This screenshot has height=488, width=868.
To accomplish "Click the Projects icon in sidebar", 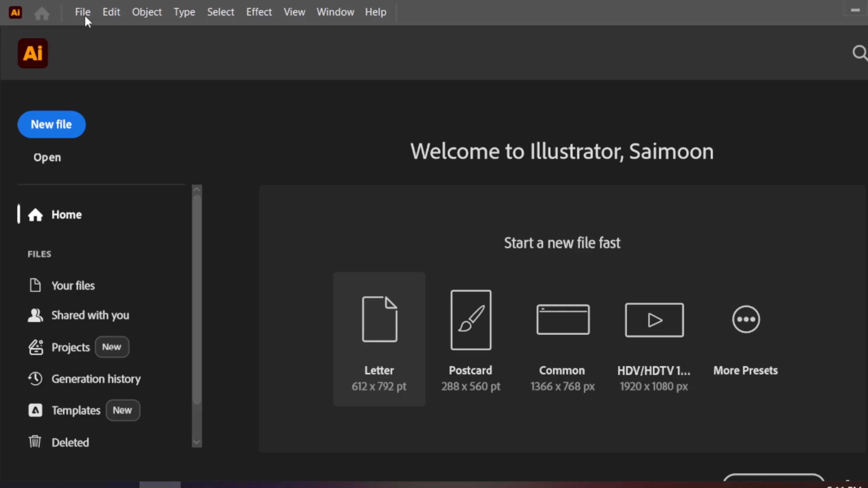I will [x=36, y=347].
